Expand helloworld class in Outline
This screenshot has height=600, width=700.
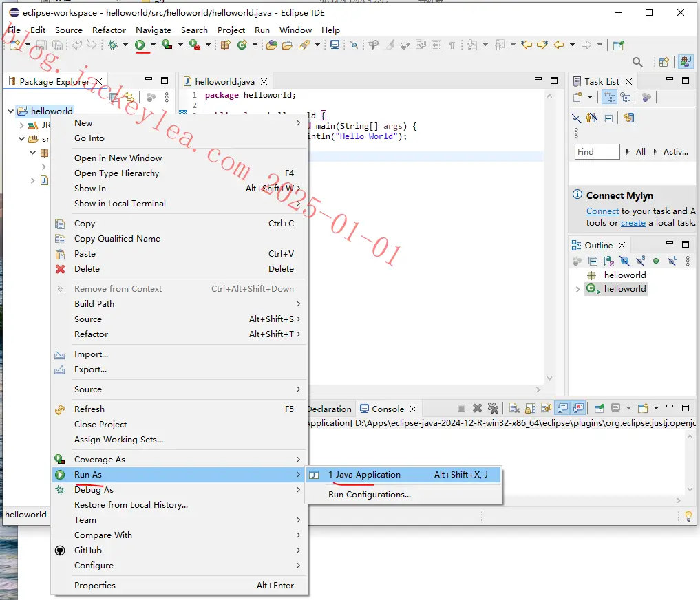coord(577,289)
